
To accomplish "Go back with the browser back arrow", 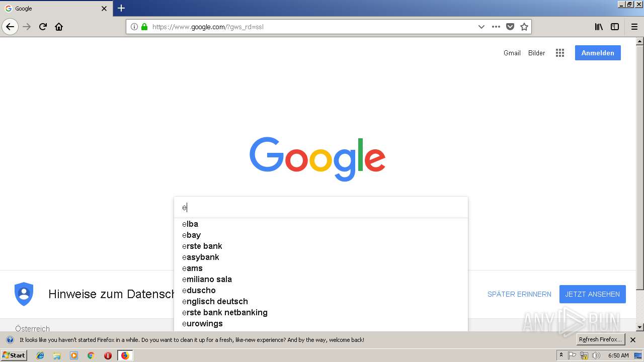I will pyautogui.click(x=10, y=27).
